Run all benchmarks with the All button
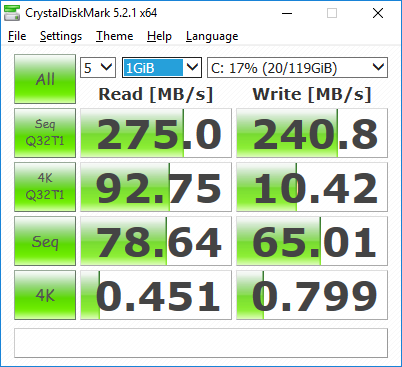 tap(45, 79)
